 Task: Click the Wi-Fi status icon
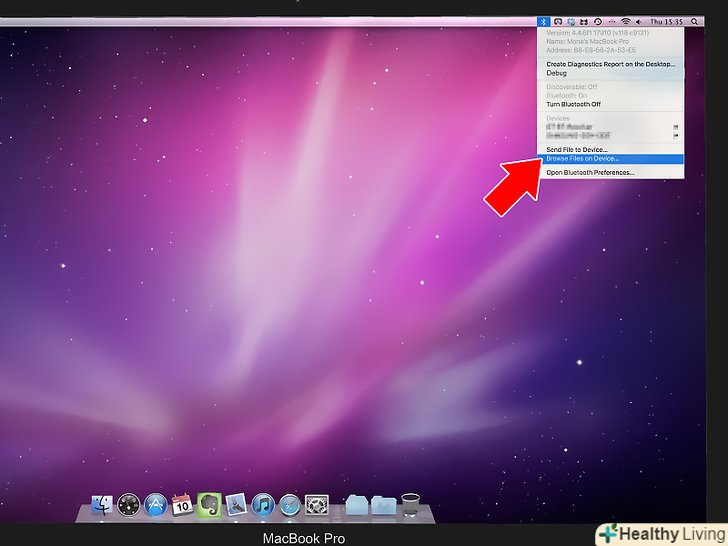pyautogui.click(x=626, y=21)
